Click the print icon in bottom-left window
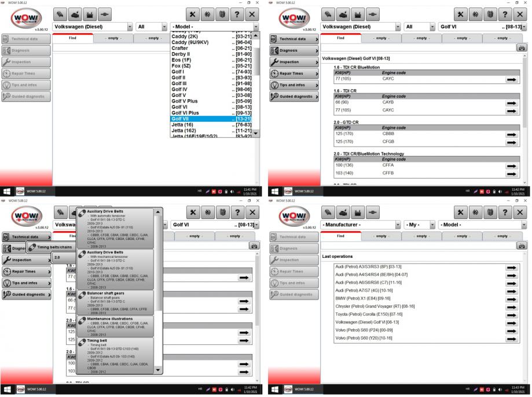 tap(254, 246)
